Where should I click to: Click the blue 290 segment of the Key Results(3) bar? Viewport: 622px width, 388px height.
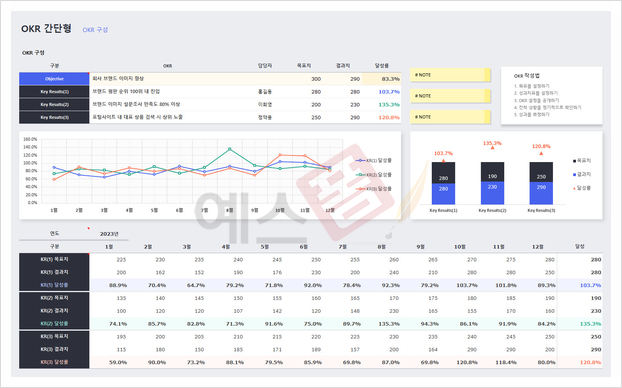click(x=541, y=193)
